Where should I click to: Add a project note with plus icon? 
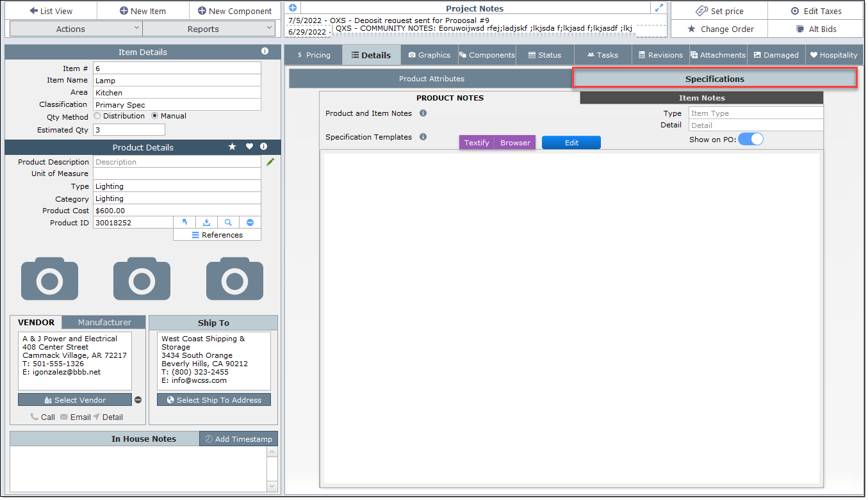293,8
